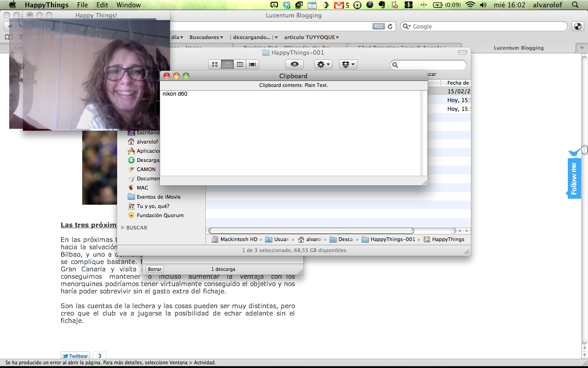Click the Borrar button in Downloads

(x=155, y=269)
